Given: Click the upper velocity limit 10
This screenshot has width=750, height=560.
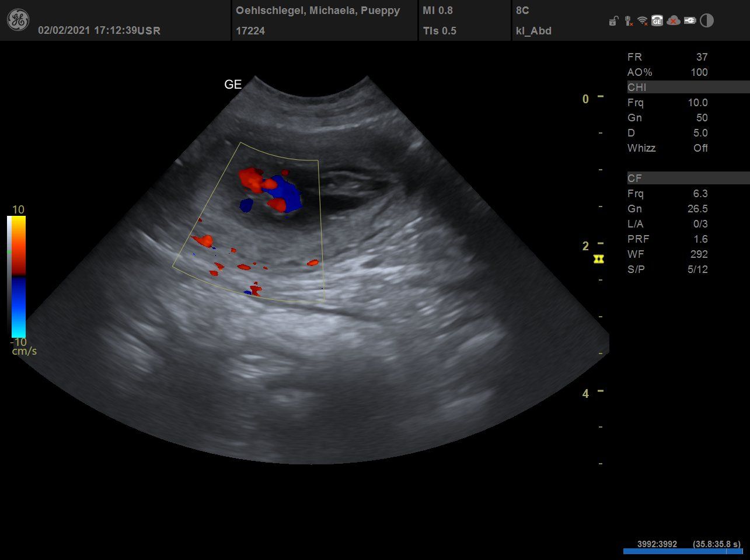Looking at the screenshot, I should click(18, 210).
